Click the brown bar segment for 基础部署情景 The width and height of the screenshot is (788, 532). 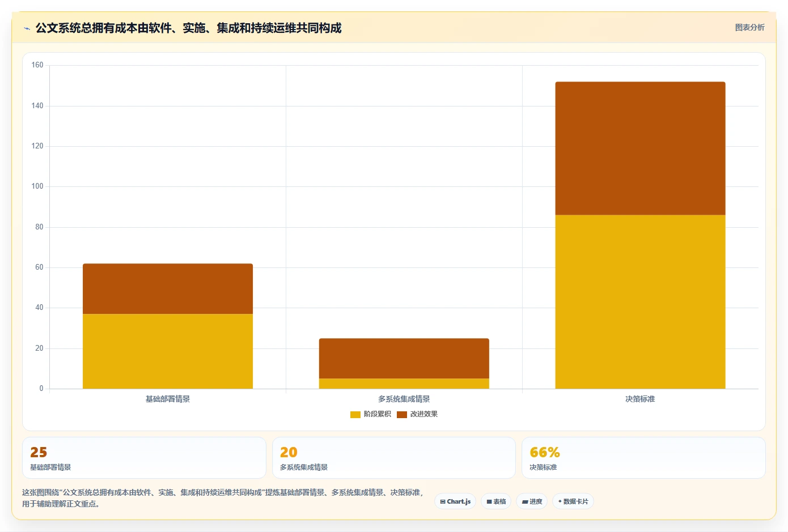168,289
